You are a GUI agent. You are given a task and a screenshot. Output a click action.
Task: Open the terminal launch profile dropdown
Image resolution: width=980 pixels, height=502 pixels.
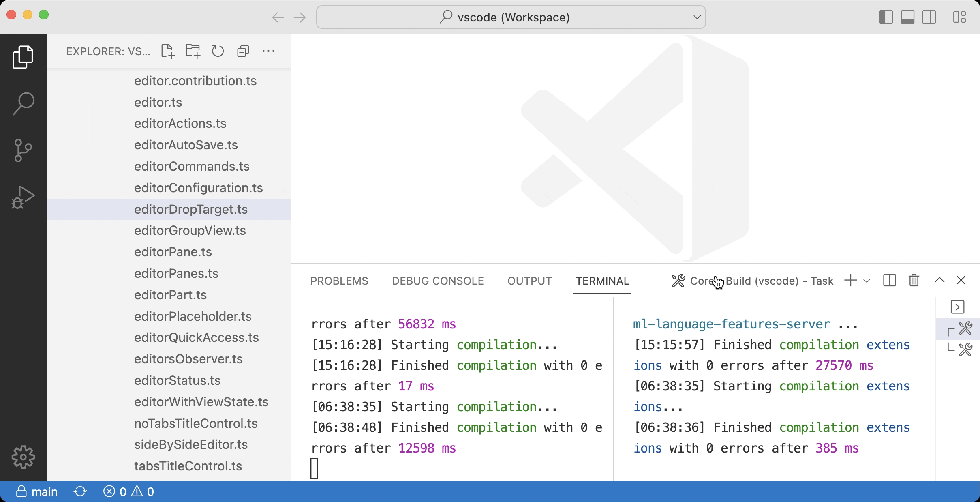click(867, 280)
